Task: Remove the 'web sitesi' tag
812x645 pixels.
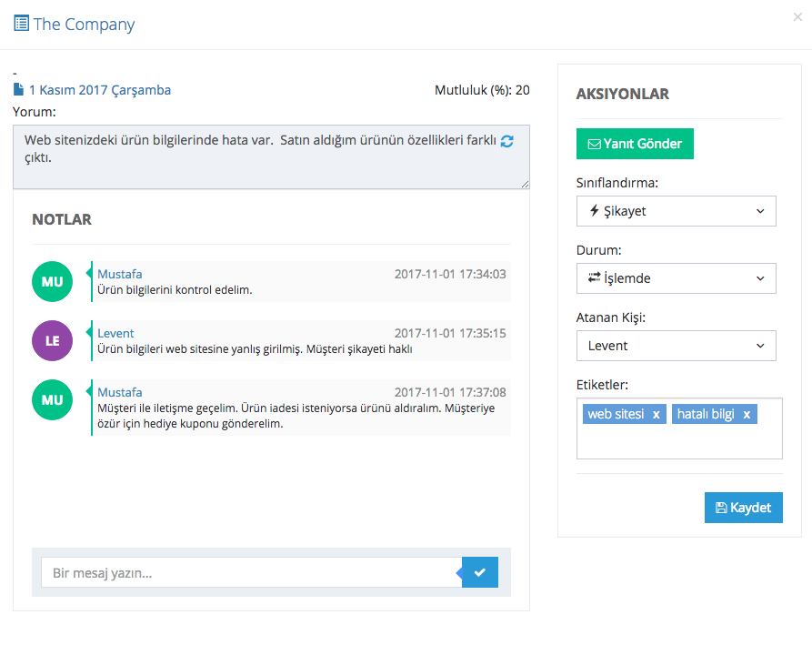Action: pos(657,415)
